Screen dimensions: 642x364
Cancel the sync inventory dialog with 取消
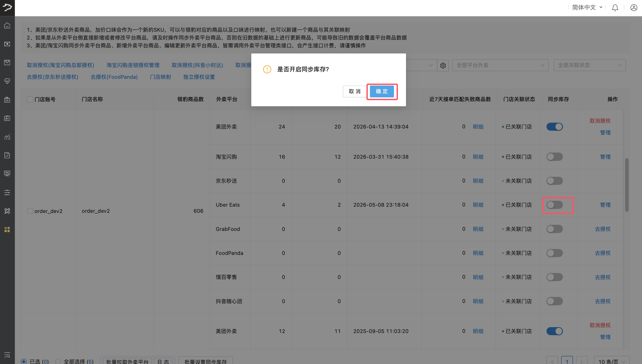tap(355, 91)
